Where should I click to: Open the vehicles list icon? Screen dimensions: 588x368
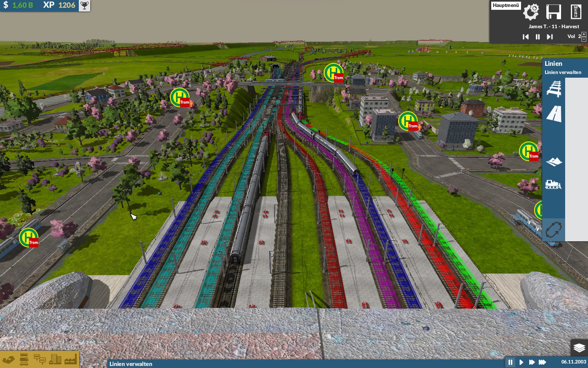click(24, 359)
